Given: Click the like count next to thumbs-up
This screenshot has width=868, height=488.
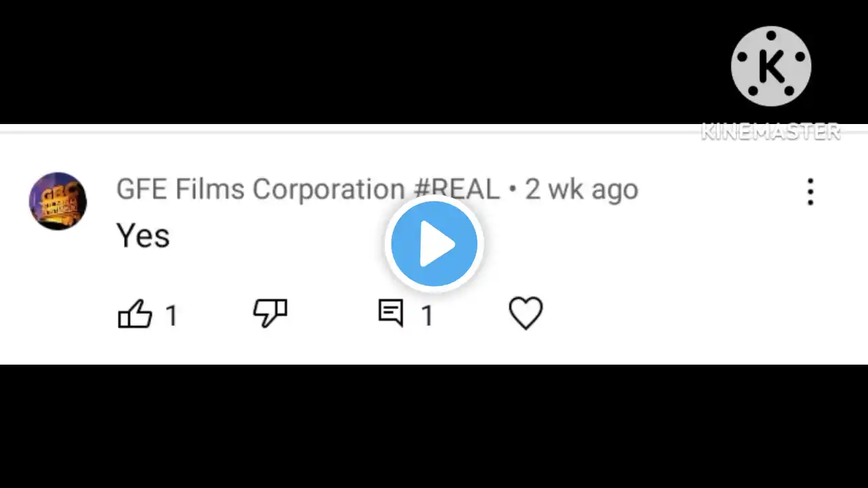Looking at the screenshot, I should pos(172,316).
